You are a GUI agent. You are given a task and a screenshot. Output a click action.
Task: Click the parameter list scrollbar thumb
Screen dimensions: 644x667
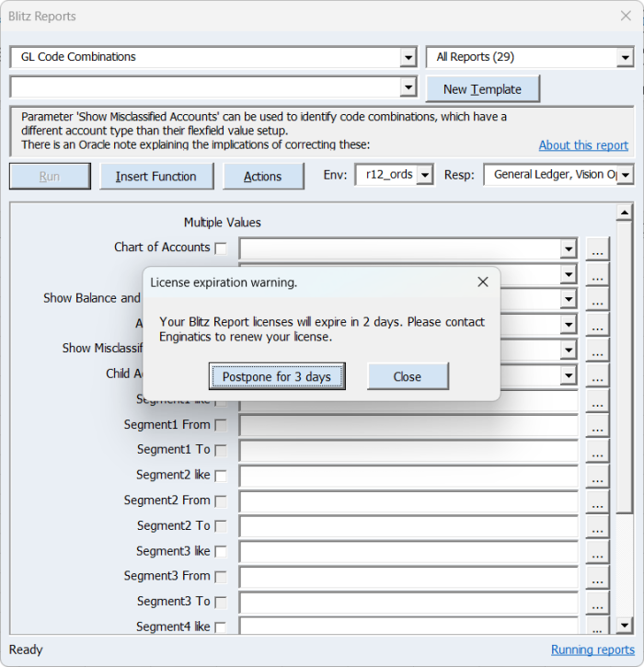[x=625, y=367]
